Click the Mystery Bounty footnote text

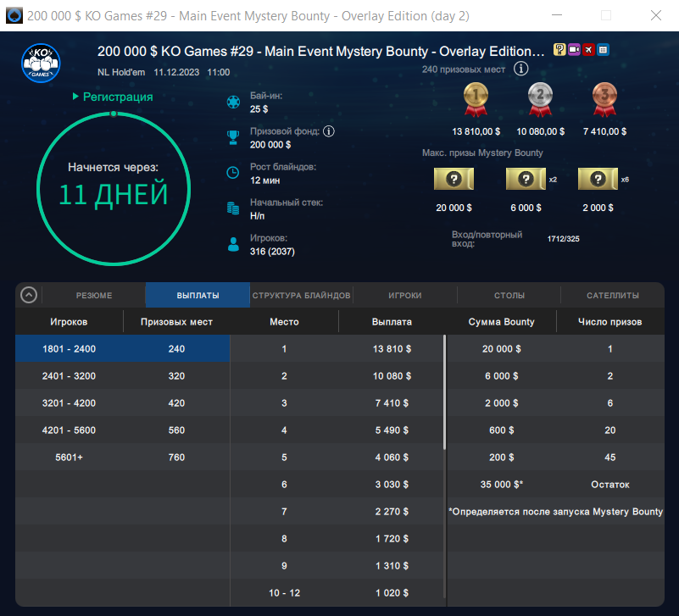[x=555, y=512]
